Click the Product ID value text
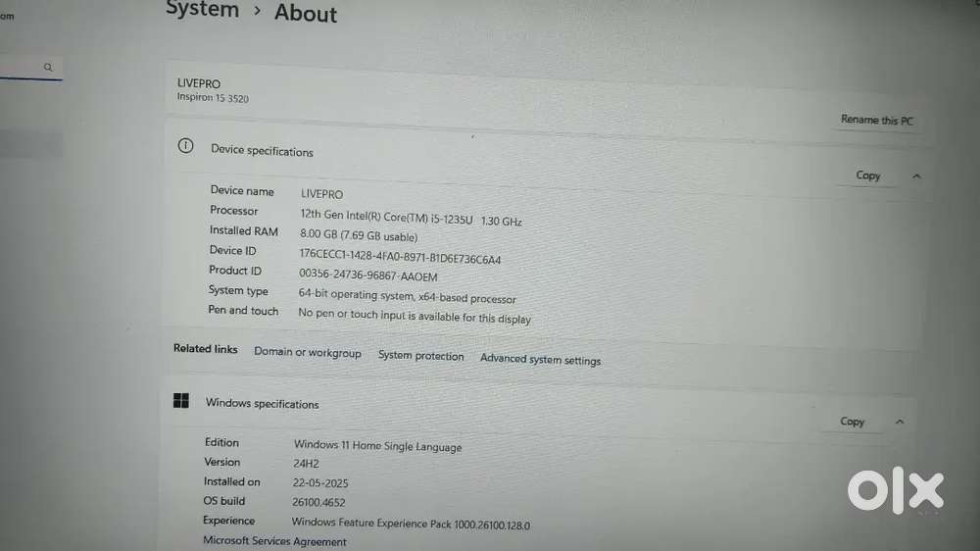Viewport: 980px width, 551px height. [367, 276]
